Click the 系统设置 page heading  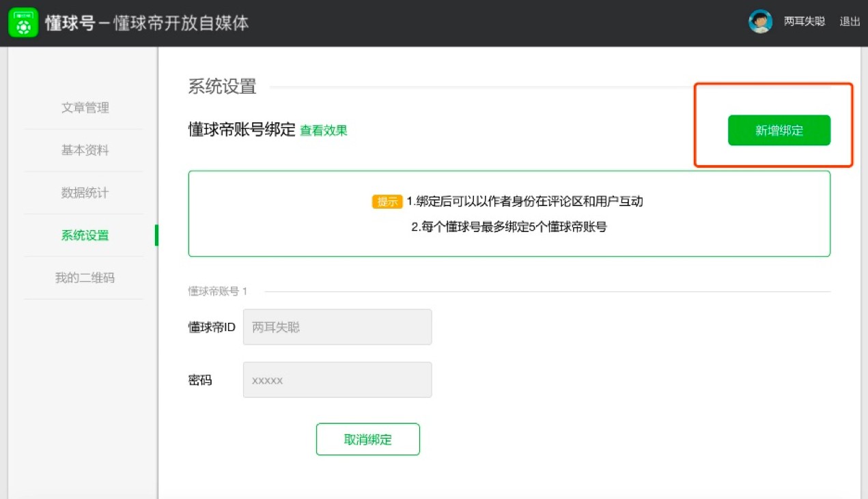(x=222, y=87)
